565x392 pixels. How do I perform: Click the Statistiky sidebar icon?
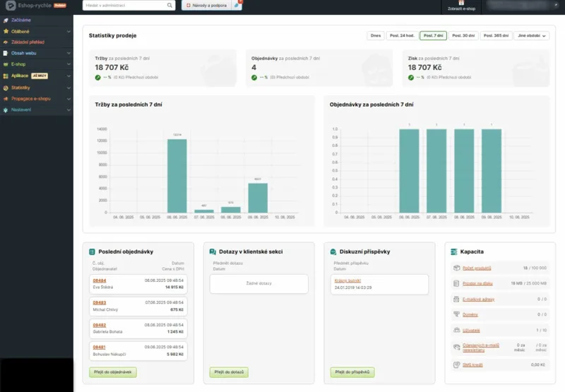point(6,88)
